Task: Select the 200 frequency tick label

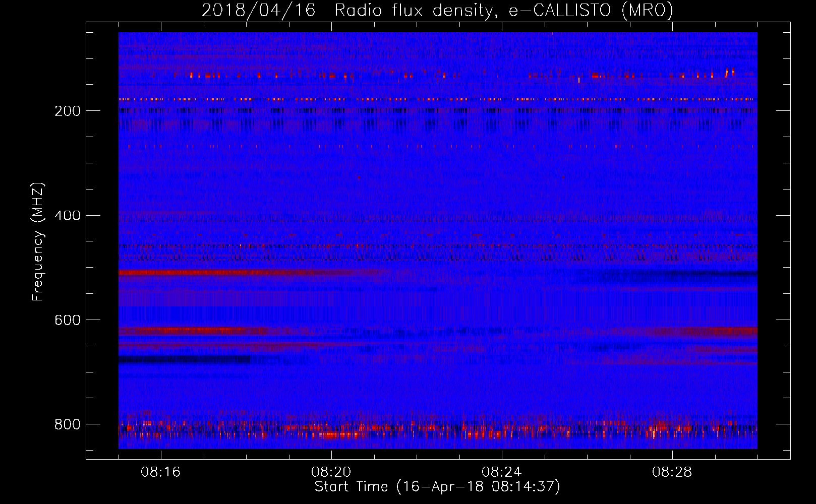Action: coord(68,111)
